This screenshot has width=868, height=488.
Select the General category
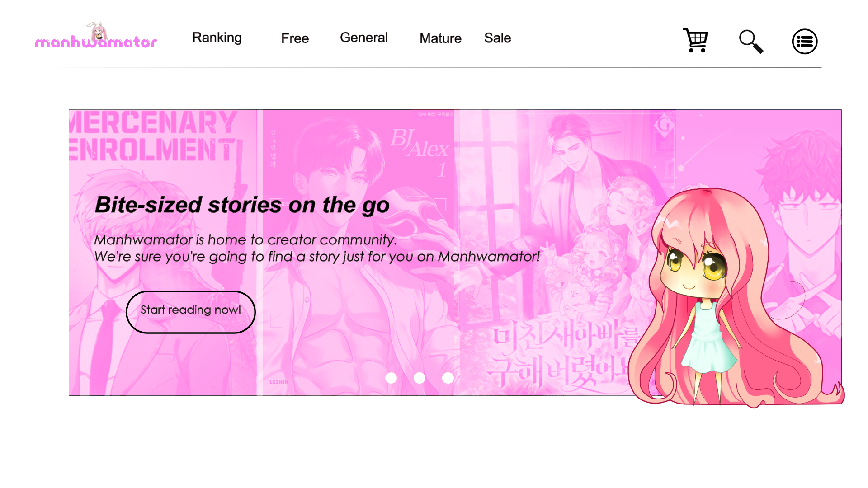[x=364, y=38]
